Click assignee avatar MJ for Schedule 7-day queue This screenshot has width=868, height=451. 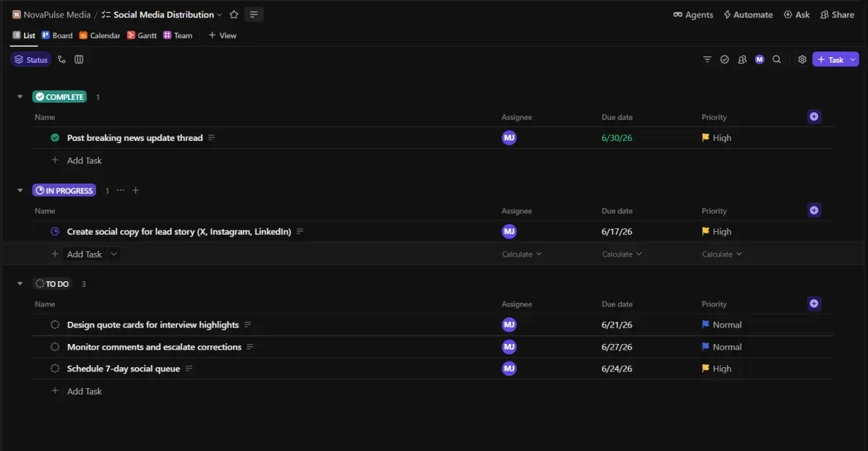pyautogui.click(x=509, y=369)
